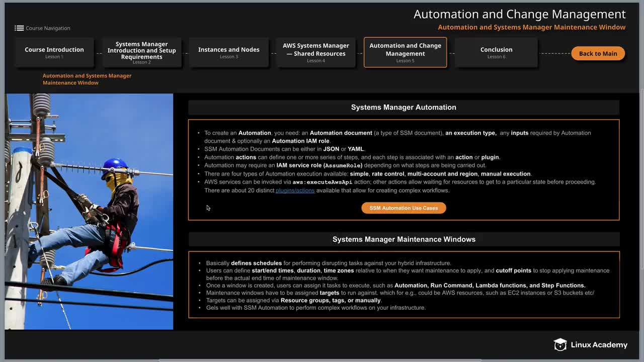Click the Back to Main button
Viewport: 644px width, 362px height.
(x=598, y=53)
